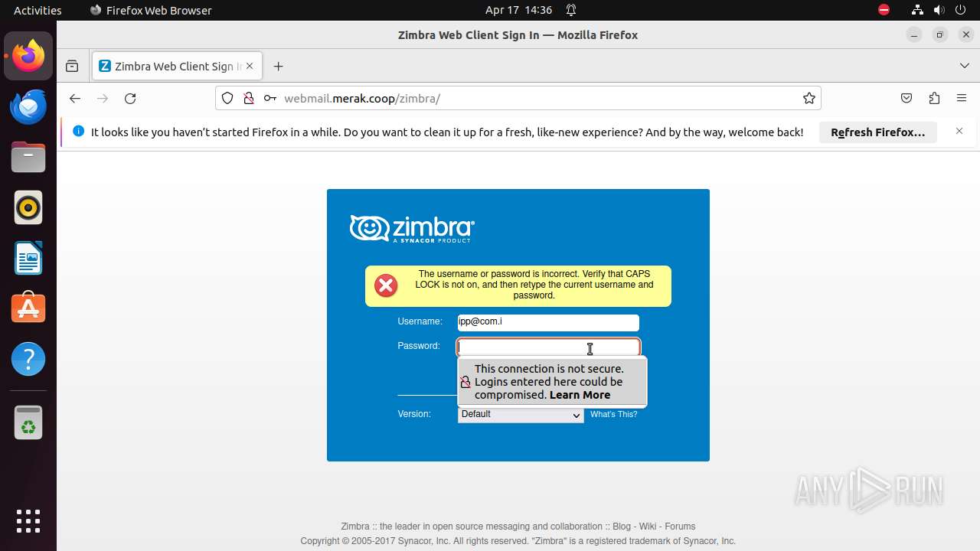Image resolution: width=980 pixels, height=551 pixels.
Task: Open the clock and calendar panel
Action: click(x=518, y=10)
